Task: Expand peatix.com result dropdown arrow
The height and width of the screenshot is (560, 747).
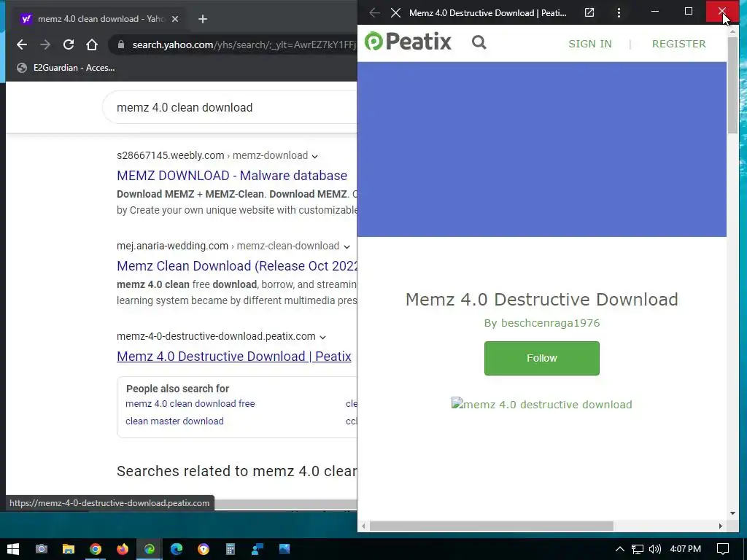Action: click(322, 337)
